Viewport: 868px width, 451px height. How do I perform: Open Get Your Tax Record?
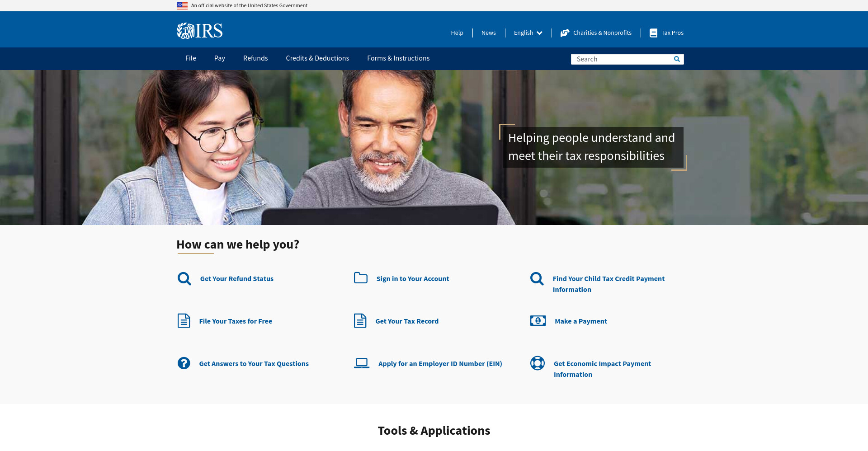[407, 321]
